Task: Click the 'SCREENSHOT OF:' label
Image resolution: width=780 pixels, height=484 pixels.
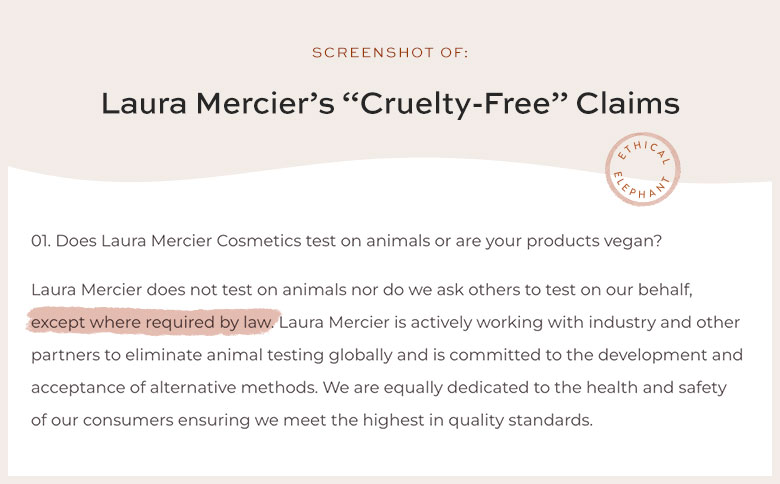Action: (390, 53)
